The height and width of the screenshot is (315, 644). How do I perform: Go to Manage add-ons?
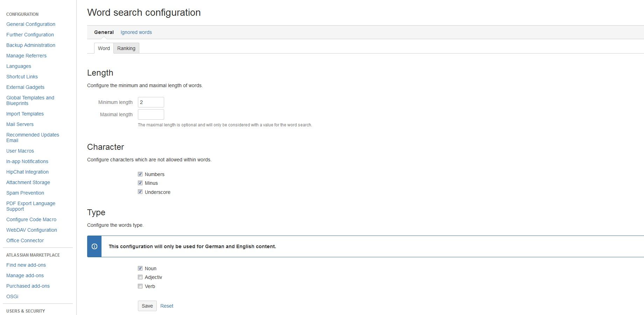click(x=25, y=275)
